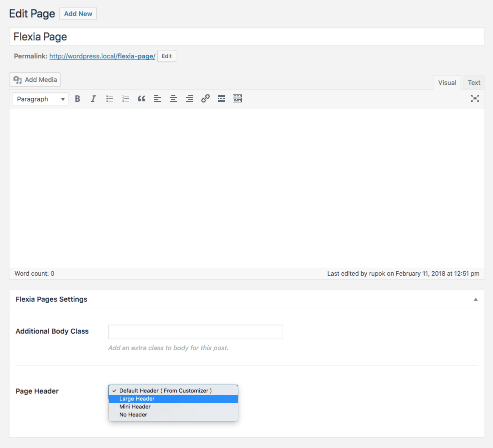Apply blockquote formatting
493x448 pixels.
pyautogui.click(x=141, y=99)
